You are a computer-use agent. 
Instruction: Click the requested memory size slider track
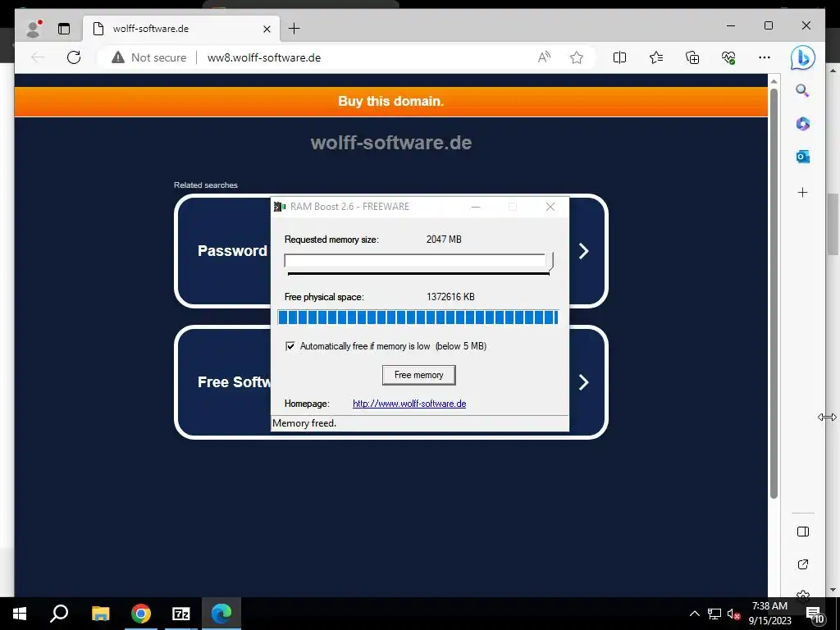(x=415, y=261)
